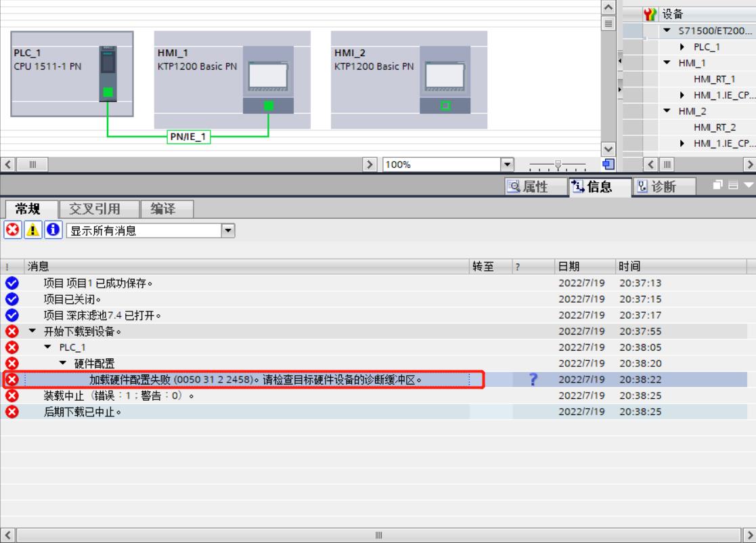Open the message filter dropdown
The width and height of the screenshot is (756, 543).
229,231
